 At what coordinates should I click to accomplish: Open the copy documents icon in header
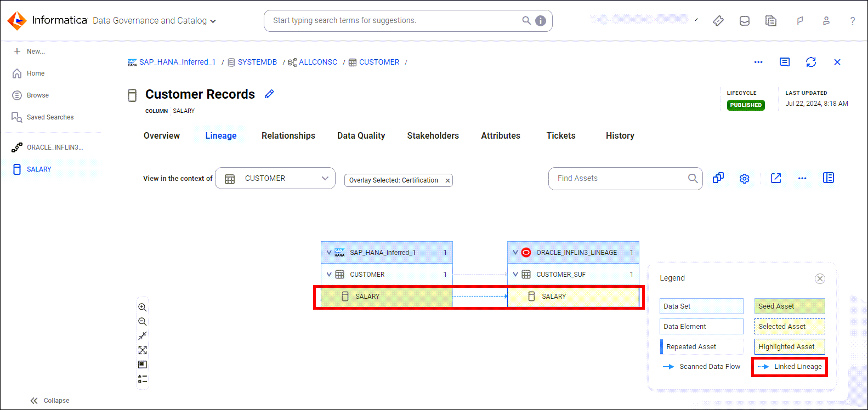[x=771, y=21]
